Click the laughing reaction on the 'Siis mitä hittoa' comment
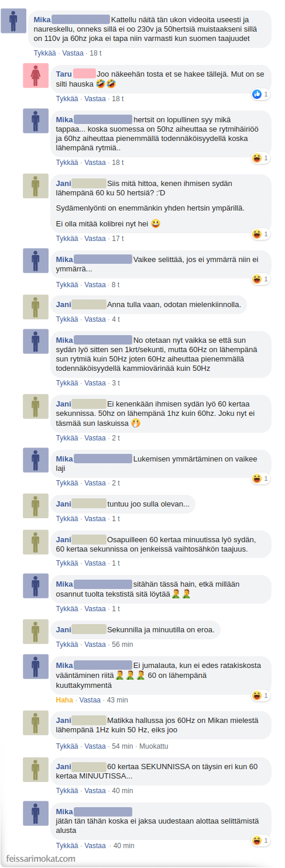This screenshot has height=868, width=285. (x=256, y=234)
